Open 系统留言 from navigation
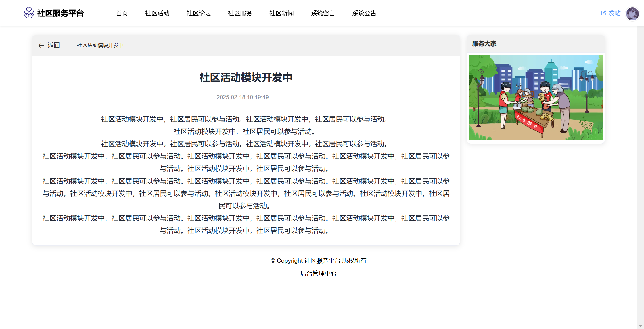This screenshot has height=329, width=644. click(x=323, y=13)
